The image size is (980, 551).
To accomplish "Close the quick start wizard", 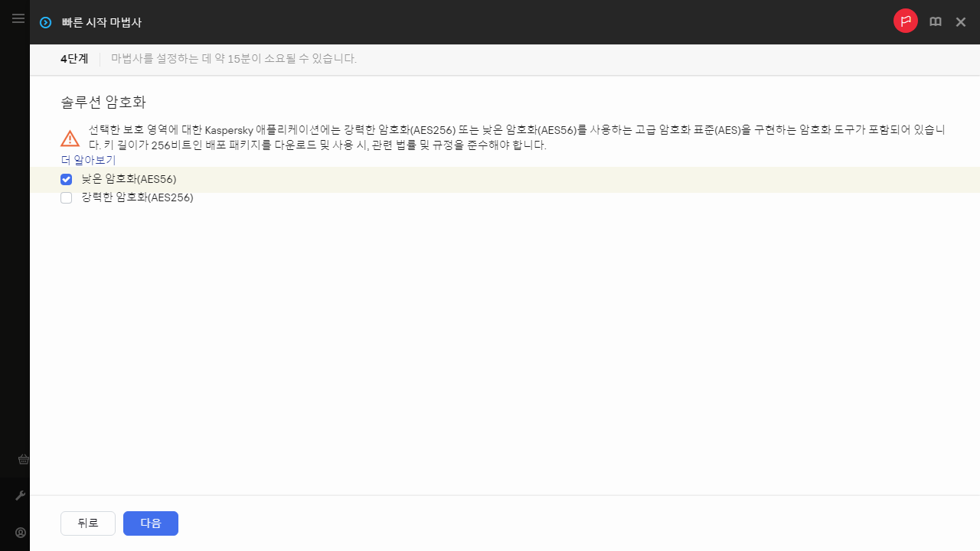I will click(x=961, y=21).
